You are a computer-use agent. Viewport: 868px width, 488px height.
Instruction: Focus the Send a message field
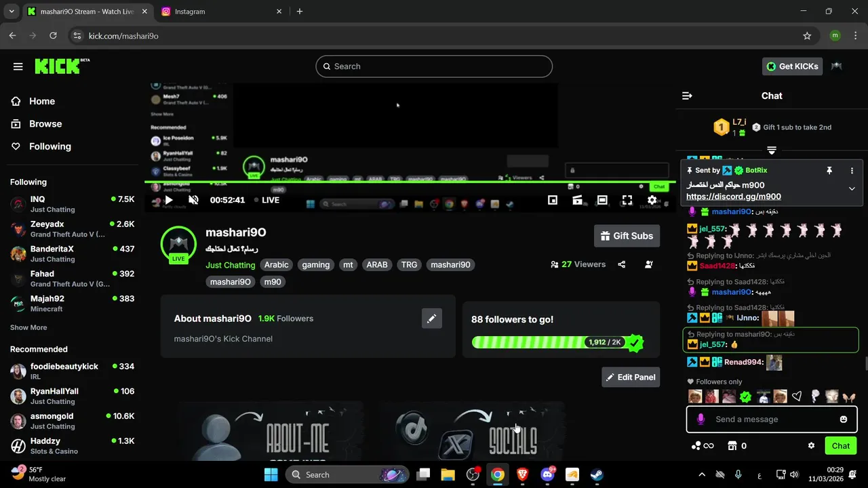point(772,420)
